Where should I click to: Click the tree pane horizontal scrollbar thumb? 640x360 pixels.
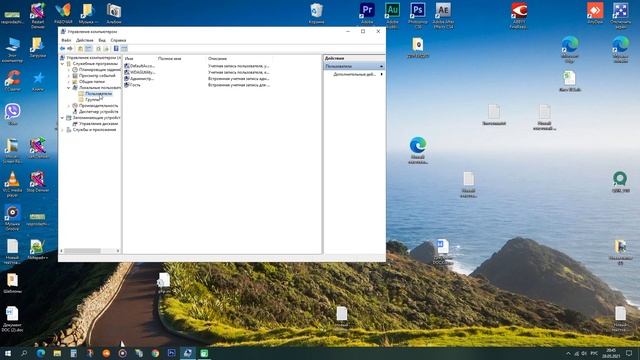[82, 251]
